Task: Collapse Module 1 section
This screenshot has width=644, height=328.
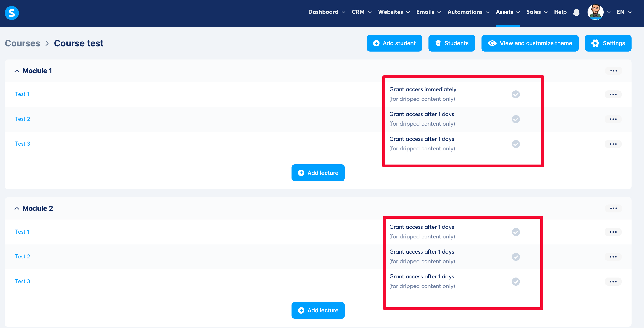Action: tap(17, 71)
